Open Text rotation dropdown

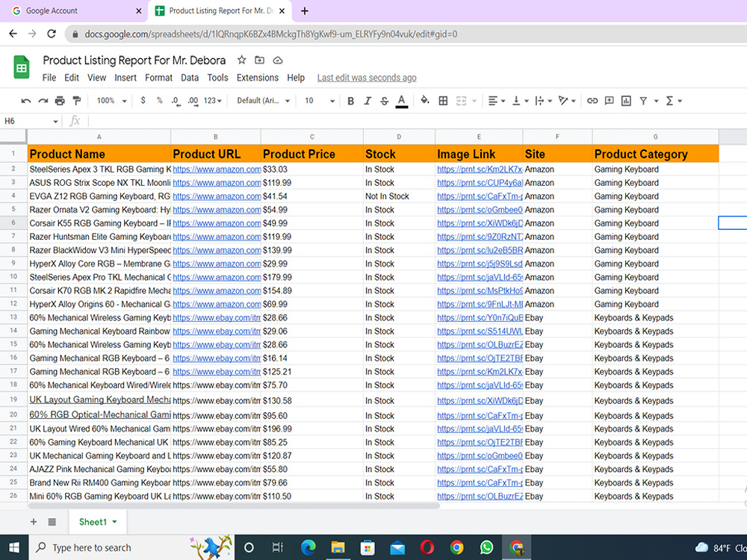(567, 101)
